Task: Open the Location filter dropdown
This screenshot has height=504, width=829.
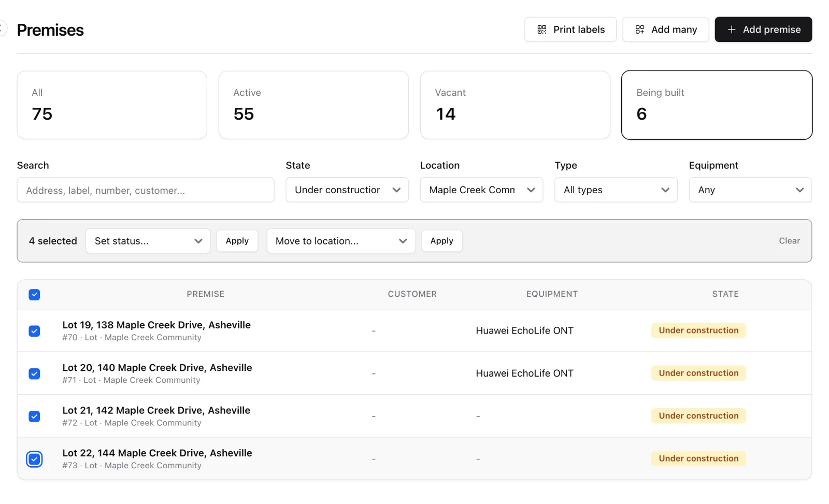Action: [481, 190]
